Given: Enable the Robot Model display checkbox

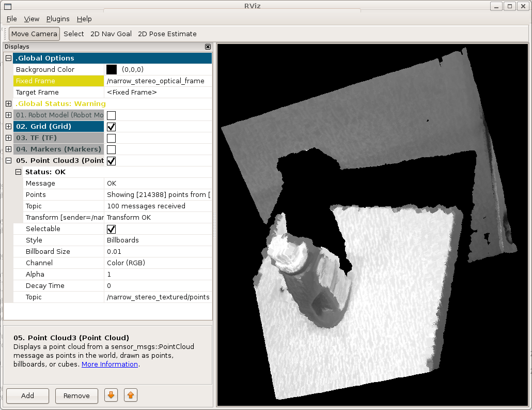Looking at the screenshot, I should (111, 115).
